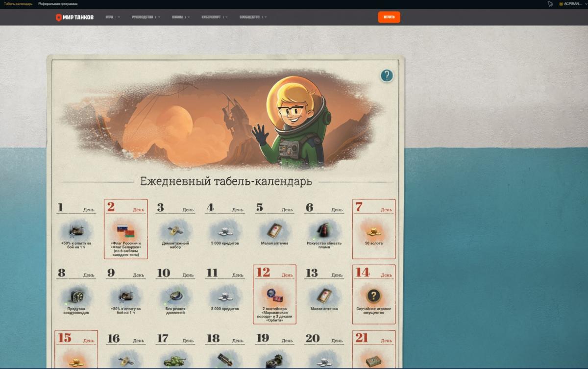Click the Случайное игровое имущество label
Image resolution: width=588 pixels, height=369 pixels.
[373, 311]
